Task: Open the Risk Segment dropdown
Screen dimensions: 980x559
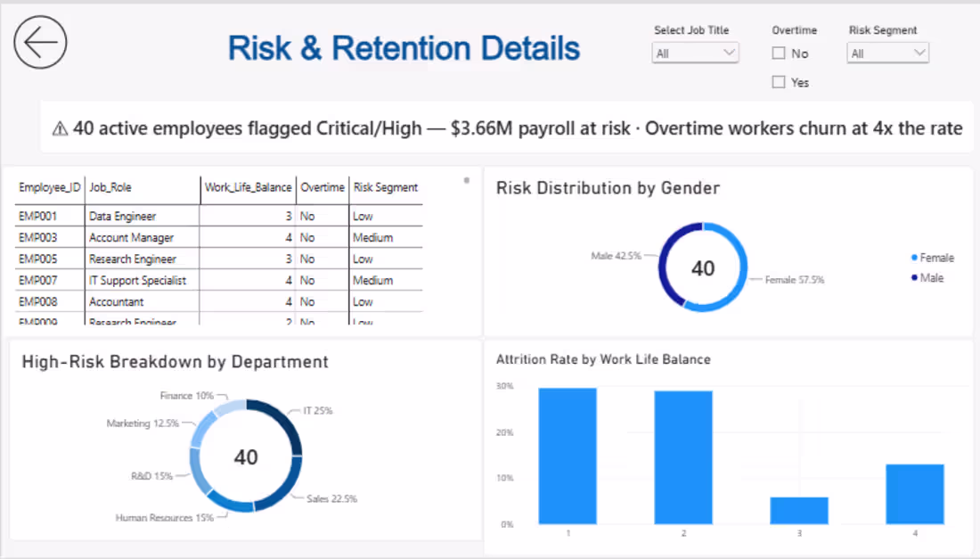Action: 887,53
